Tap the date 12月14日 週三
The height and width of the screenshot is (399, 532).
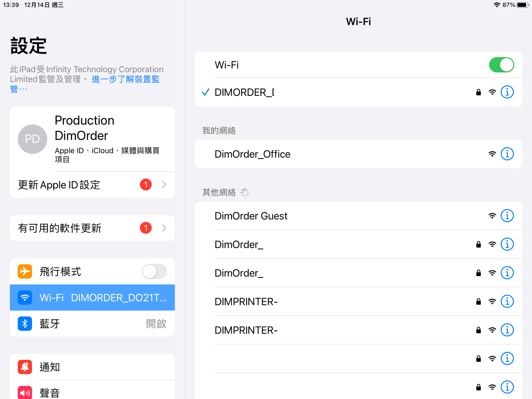click(44, 5)
